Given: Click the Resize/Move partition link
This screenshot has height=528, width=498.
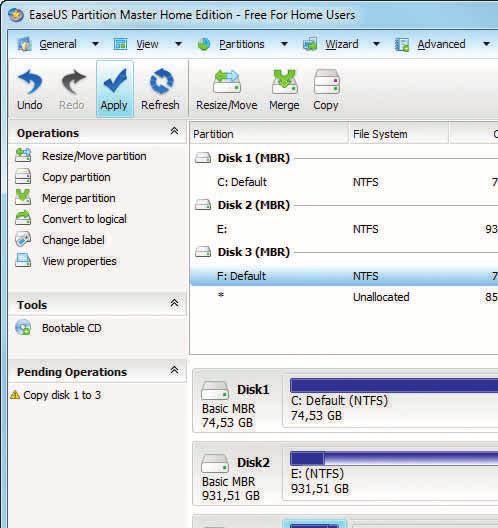Looking at the screenshot, I should point(94,156).
